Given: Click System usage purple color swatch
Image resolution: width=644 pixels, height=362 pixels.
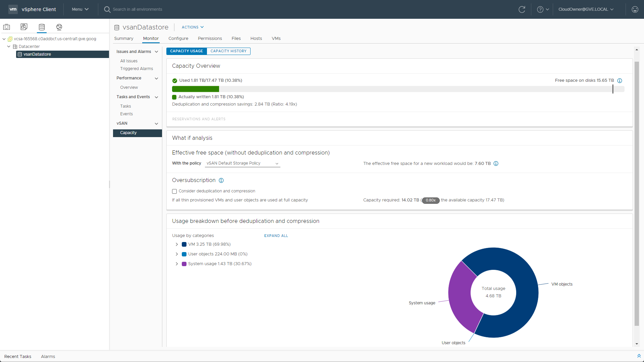Looking at the screenshot, I should (x=184, y=264).
